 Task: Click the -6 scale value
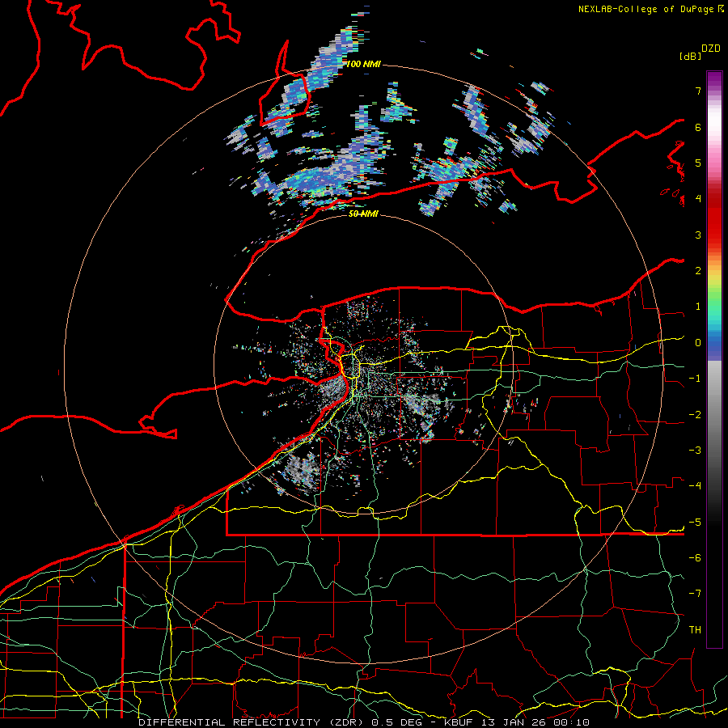695,558
